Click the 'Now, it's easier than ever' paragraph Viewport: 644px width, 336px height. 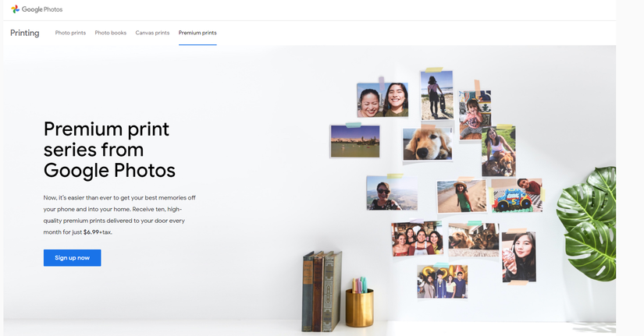coord(119,215)
